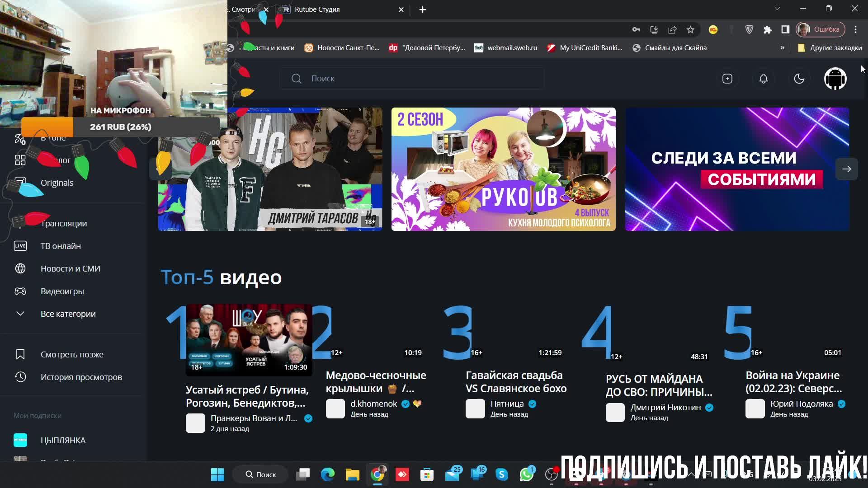Open the Дмитрий Никотин channel link
868x488 pixels.
(x=665, y=408)
